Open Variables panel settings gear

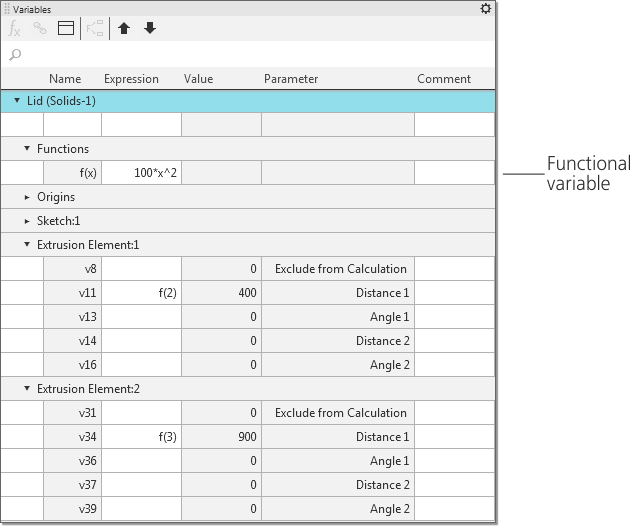486,8
